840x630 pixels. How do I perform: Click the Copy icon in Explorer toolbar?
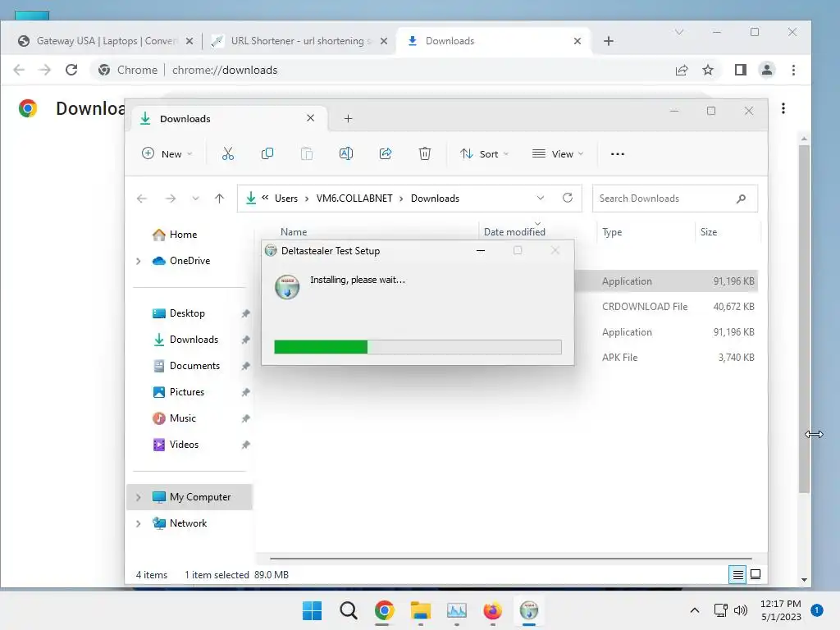267,153
